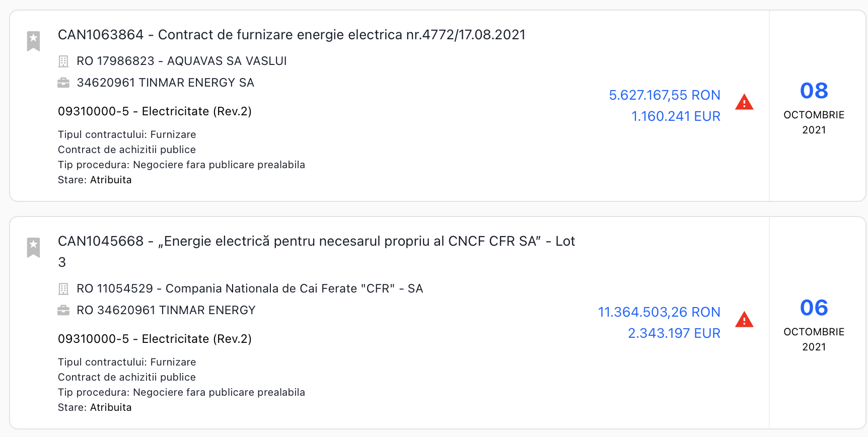Open the CAN1045668 Energie electrică contract title

click(316, 242)
